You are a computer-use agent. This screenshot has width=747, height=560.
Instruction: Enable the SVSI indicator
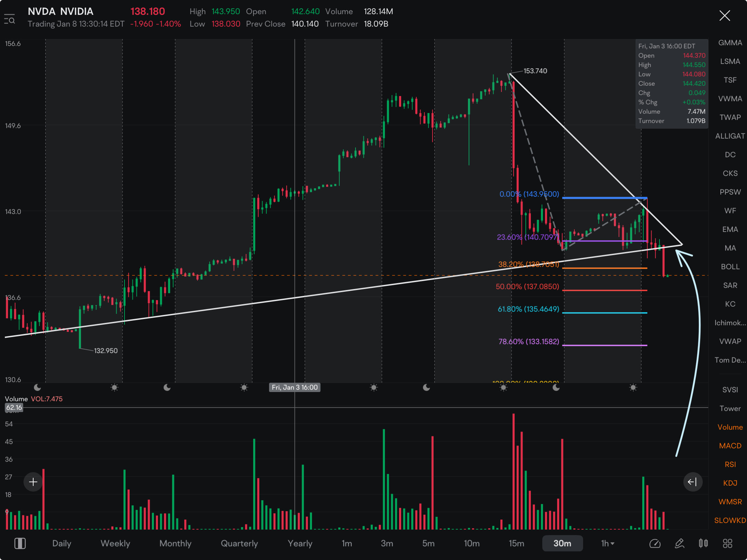click(730, 390)
